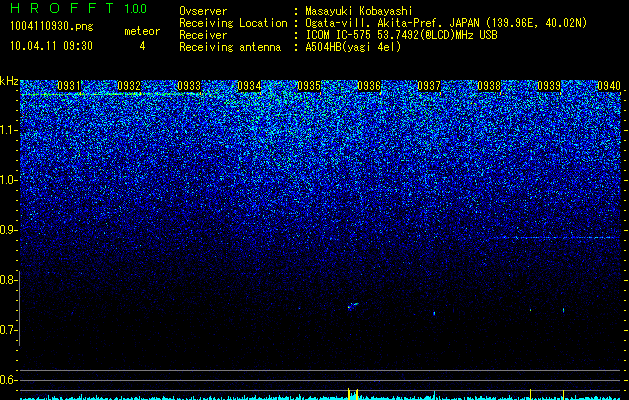Image resolution: width=629 pixels, height=400 pixels.
Task: Click the meteor echo dot below 0937
Action: click(x=434, y=313)
